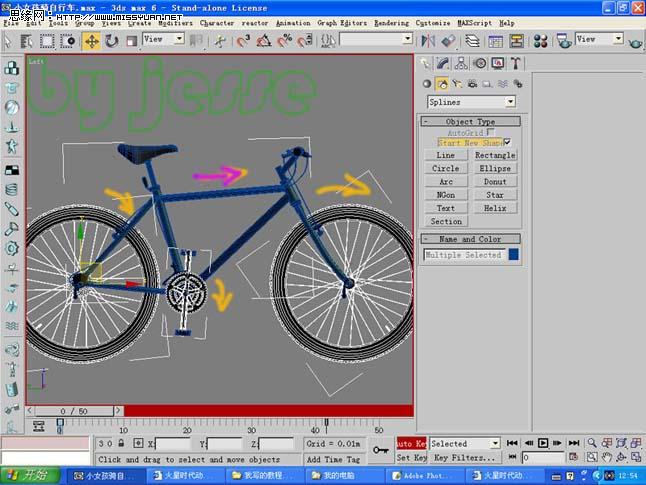The width and height of the screenshot is (646, 485).
Task: Open Select by Name list
Action: (x=27, y=41)
